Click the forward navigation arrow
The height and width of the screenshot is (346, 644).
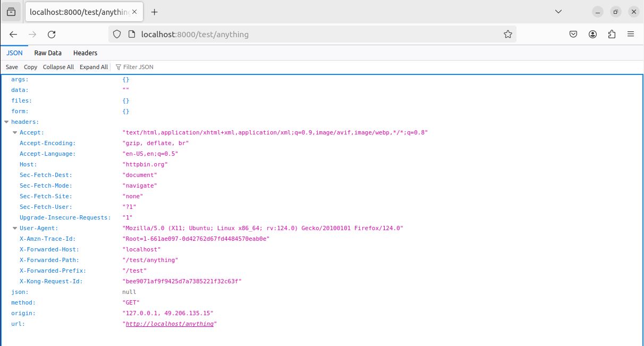pos(32,34)
